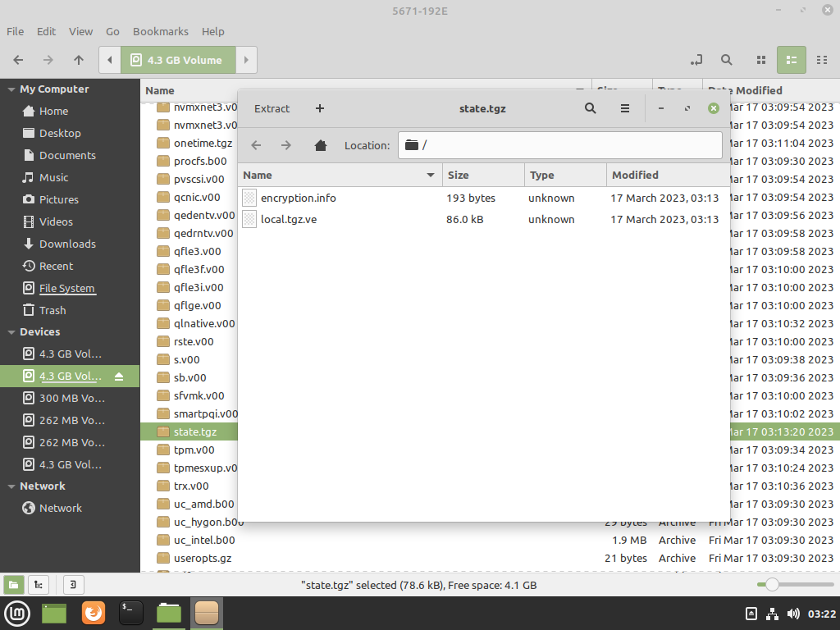Click the Extract button

coord(272,108)
